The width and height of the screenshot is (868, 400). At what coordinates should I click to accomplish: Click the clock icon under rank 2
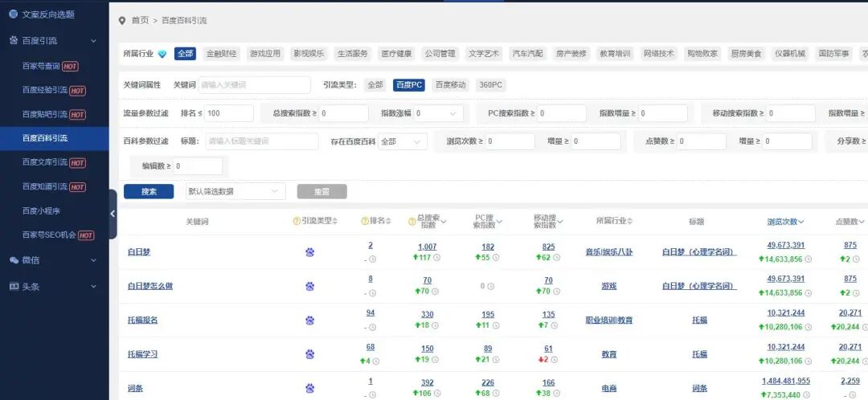click(x=373, y=259)
